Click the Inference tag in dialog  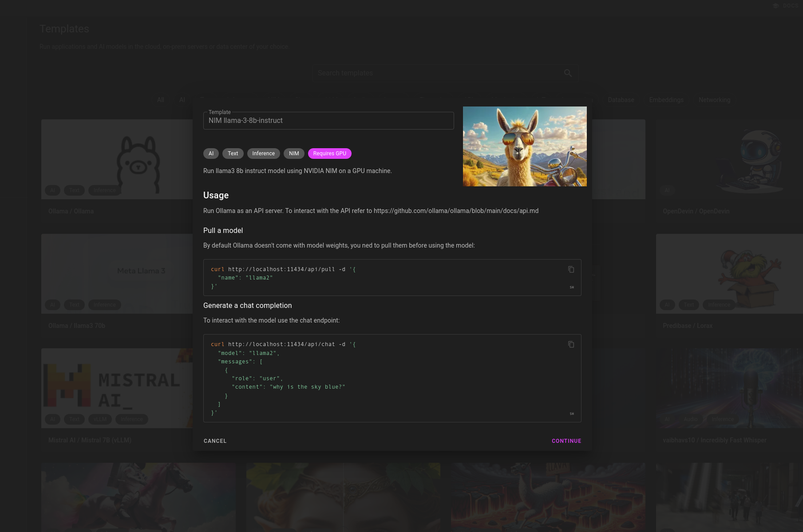(264, 154)
